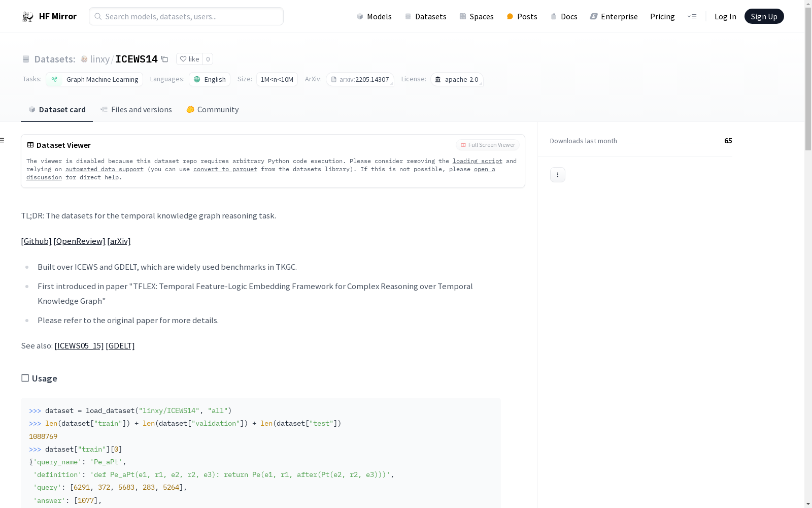The width and height of the screenshot is (812, 508).
Task: Open Pricing page
Action: click(662, 16)
